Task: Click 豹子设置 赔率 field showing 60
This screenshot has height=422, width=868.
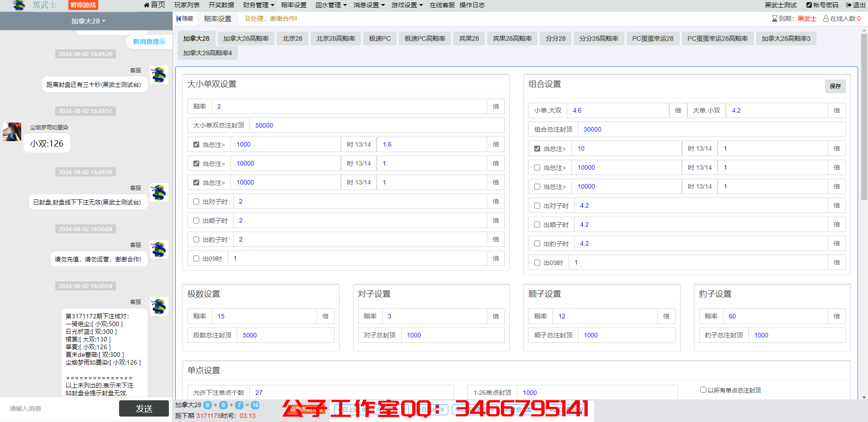Action: [775, 316]
